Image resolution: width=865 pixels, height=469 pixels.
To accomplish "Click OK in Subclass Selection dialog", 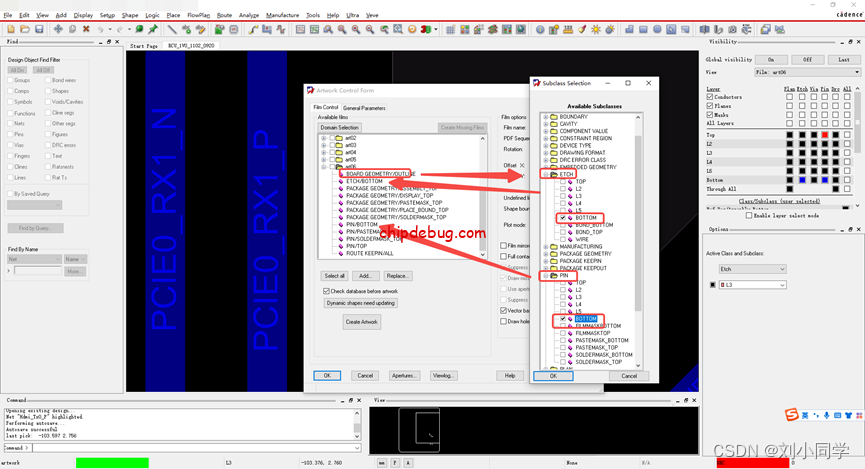I will click(553, 376).
